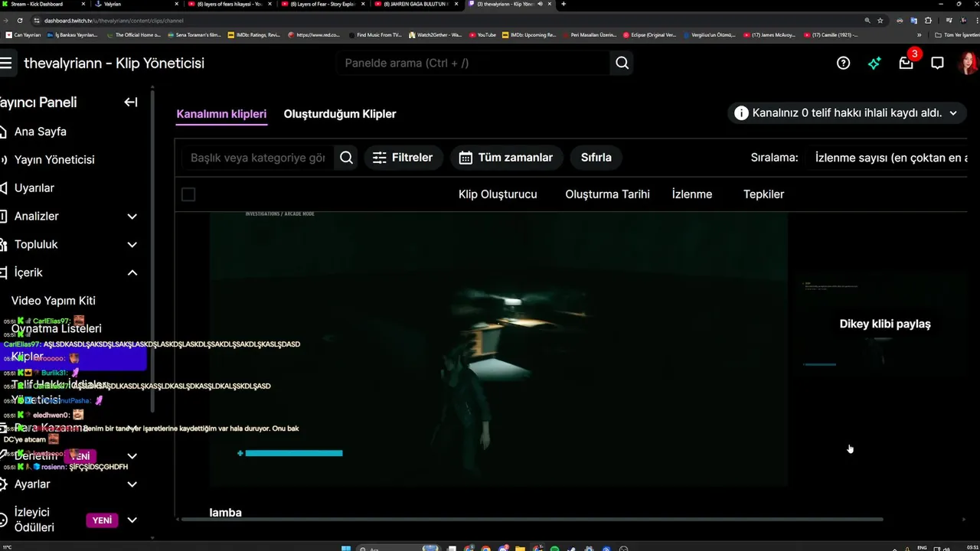This screenshot has height=551, width=980.
Task: Open the profile avatar menu
Action: coord(969,63)
